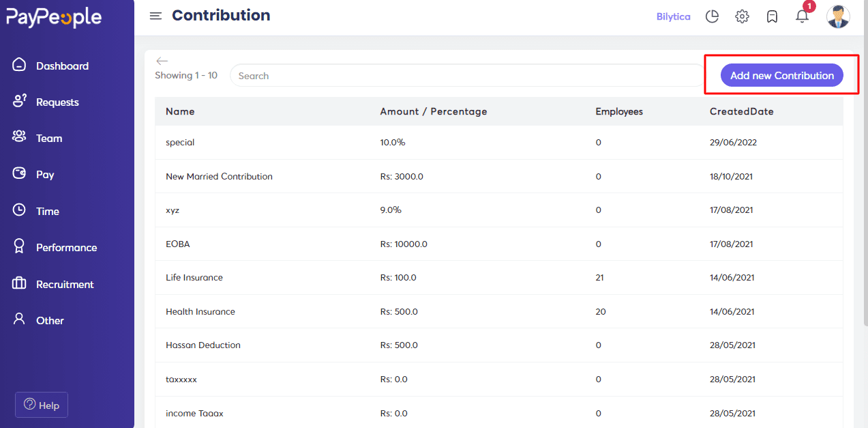Select the 'xyz' contribution row
This screenshot has width=868, height=428.
tap(499, 210)
